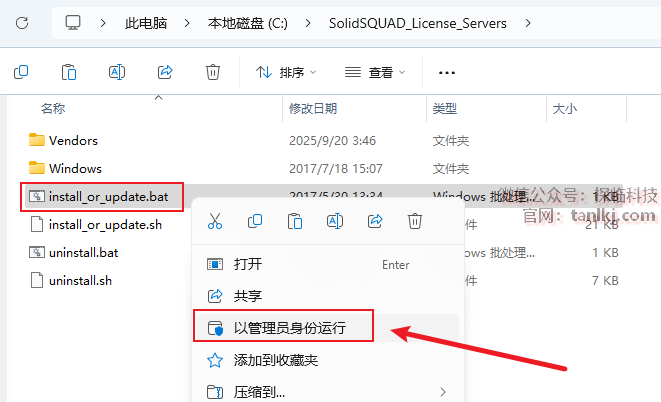Expand the chevron after SolidSQUAD_License_Servers in the address bar

click(528, 23)
